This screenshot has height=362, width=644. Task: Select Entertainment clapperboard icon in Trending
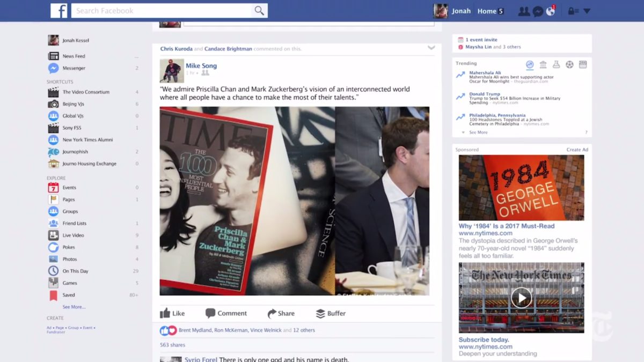583,64
